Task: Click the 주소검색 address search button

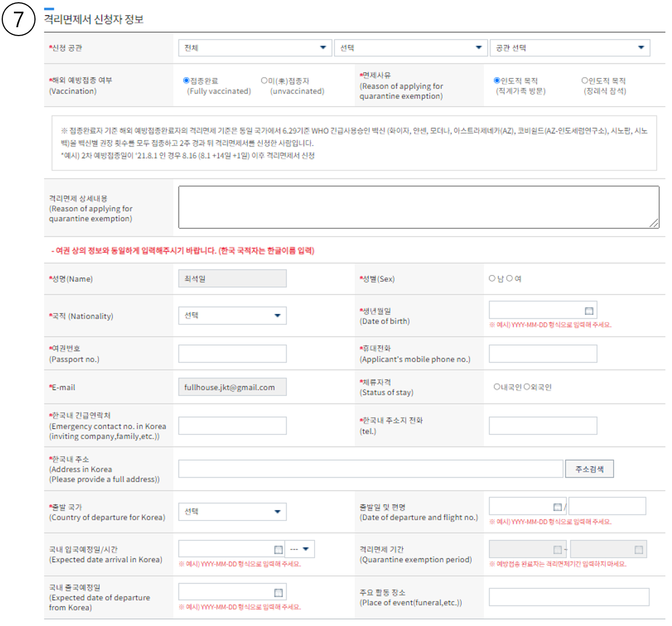Action: [589, 469]
